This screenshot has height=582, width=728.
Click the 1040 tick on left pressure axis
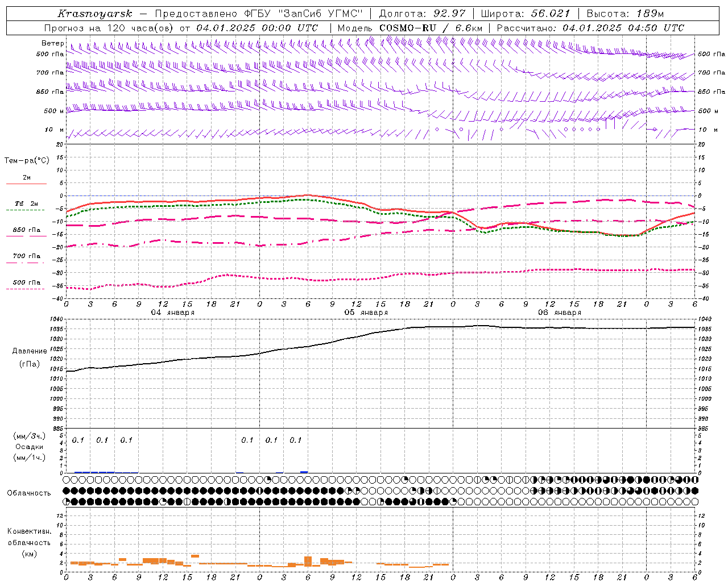tap(57, 319)
